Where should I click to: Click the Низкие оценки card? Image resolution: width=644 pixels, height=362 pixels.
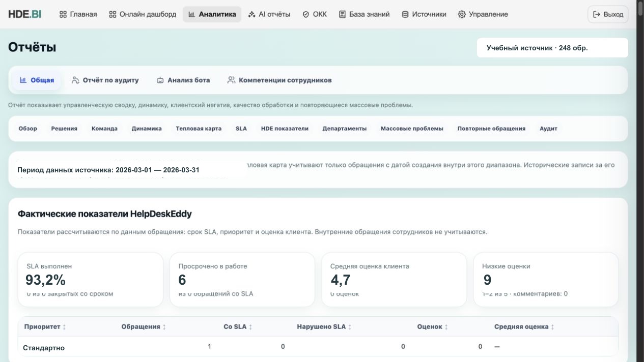coord(546,280)
